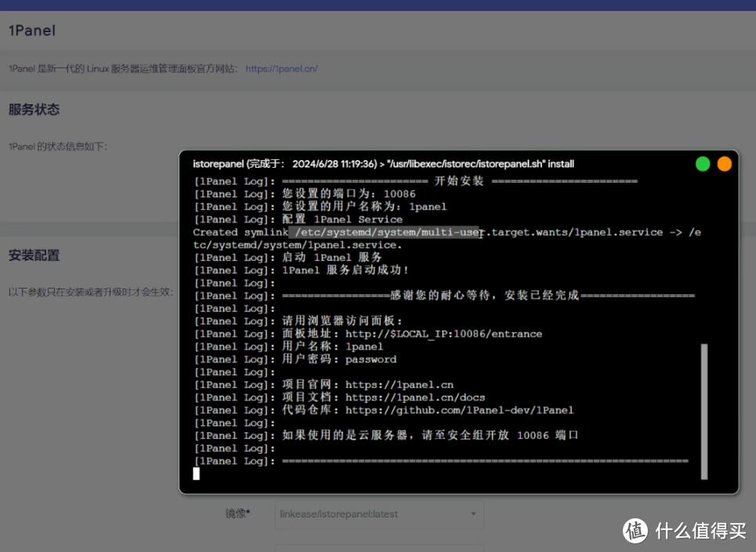Click the 什么值得买 watermark text
Image resolution: width=756 pixels, height=552 pixels.
point(700,532)
